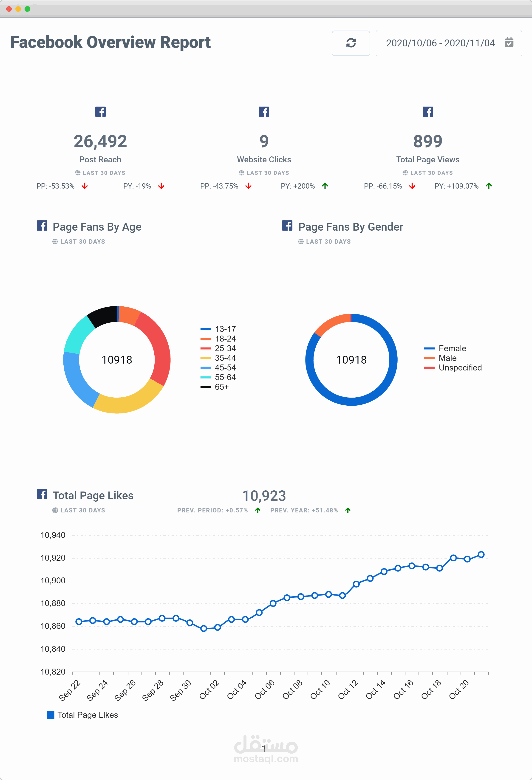Toggle the Female gender legend entry
The height and width of the screenshot is (780, 532).
coord(445,348)
